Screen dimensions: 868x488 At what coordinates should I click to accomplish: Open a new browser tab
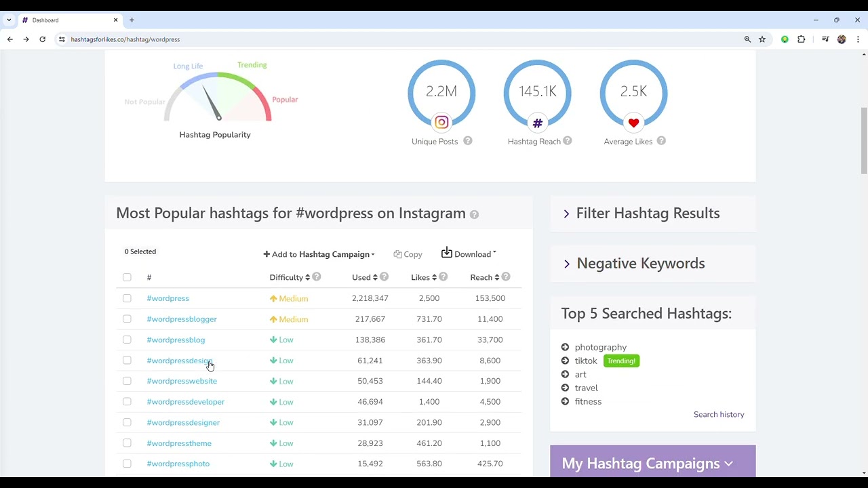point(132,20)
